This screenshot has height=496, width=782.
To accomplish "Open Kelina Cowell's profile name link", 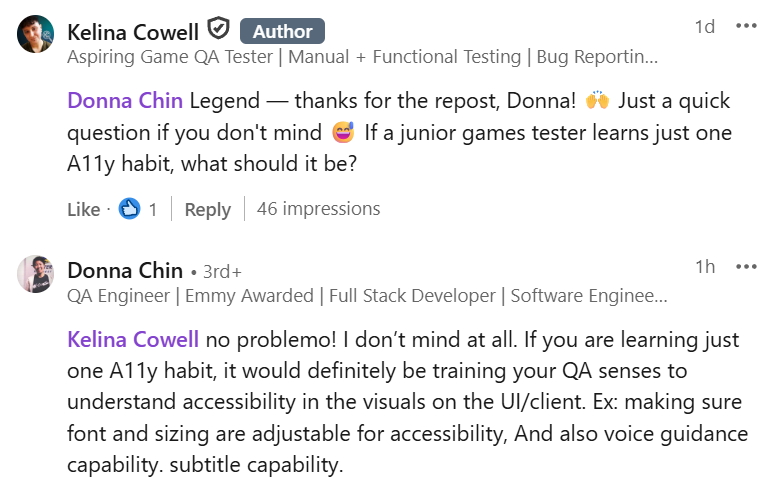I will (133, 31).
